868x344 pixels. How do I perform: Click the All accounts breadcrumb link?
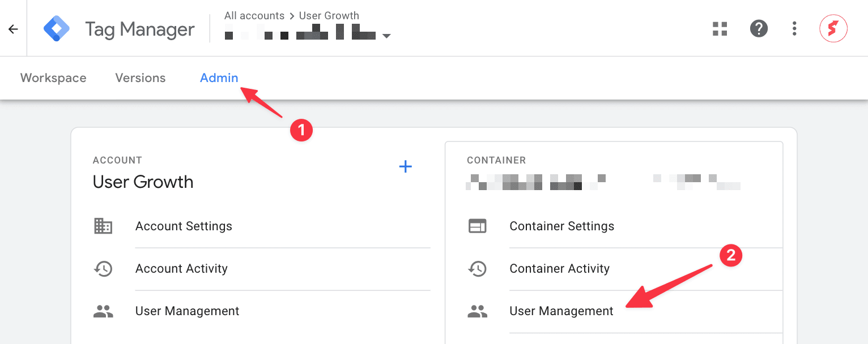254,16
